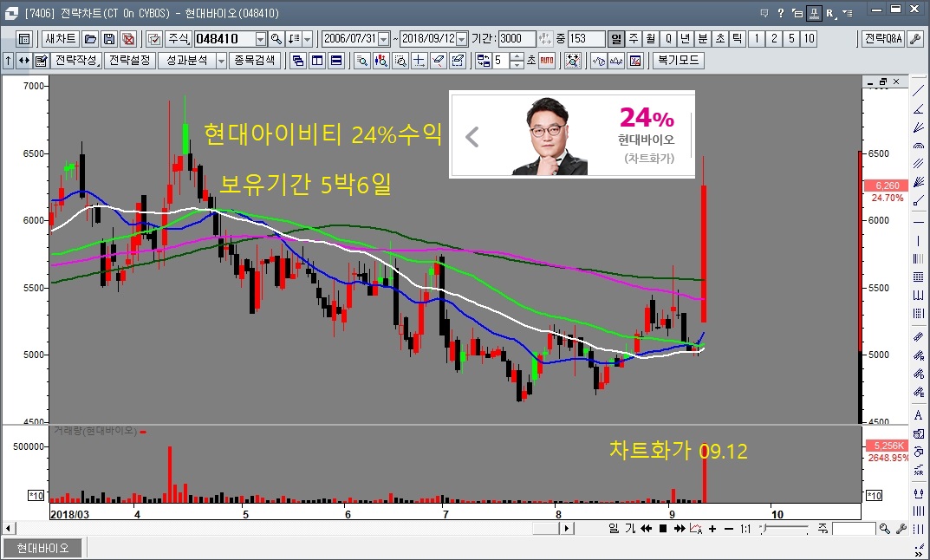Image resolution: width=930 pixels, height=560 pixels.
Task: Click the rewind playback arrows
Action: pyautogui.click(x=646, y=529)
